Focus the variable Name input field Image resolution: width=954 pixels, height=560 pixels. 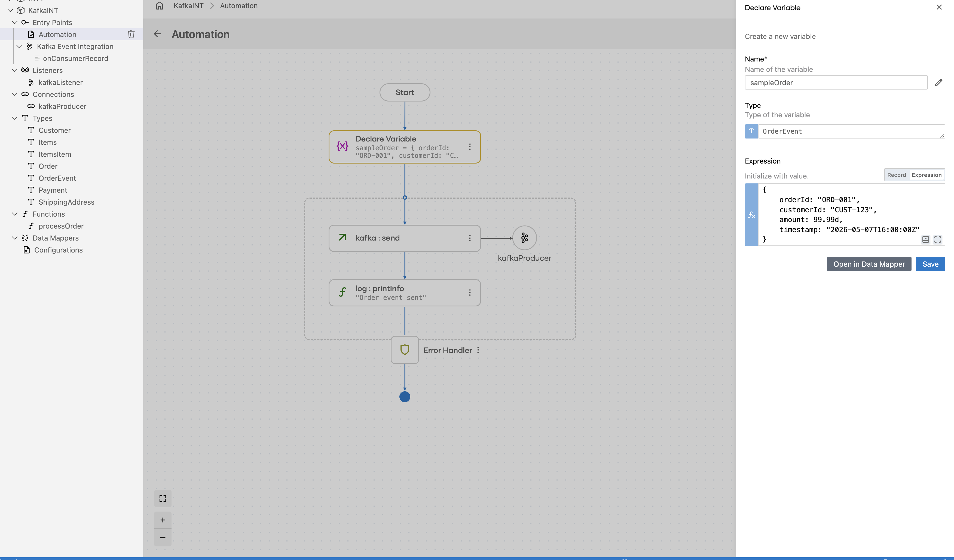[836, 82]
